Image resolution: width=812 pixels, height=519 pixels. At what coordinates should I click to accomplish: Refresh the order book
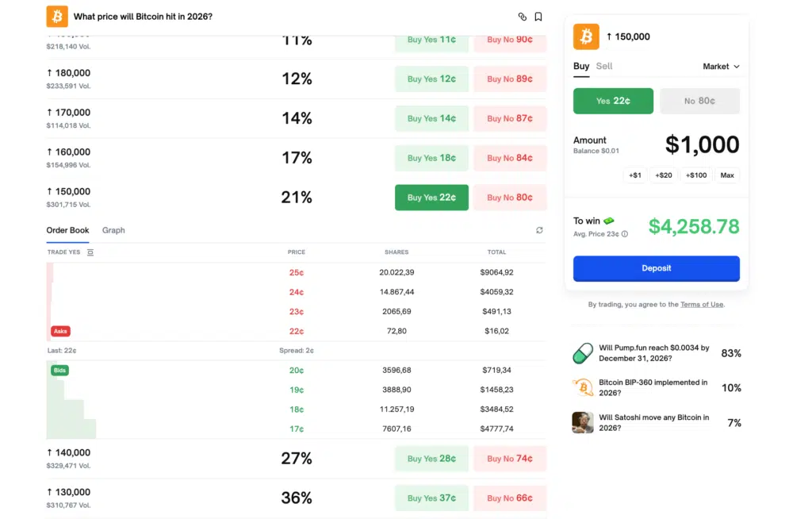click(x=539, y=230)
